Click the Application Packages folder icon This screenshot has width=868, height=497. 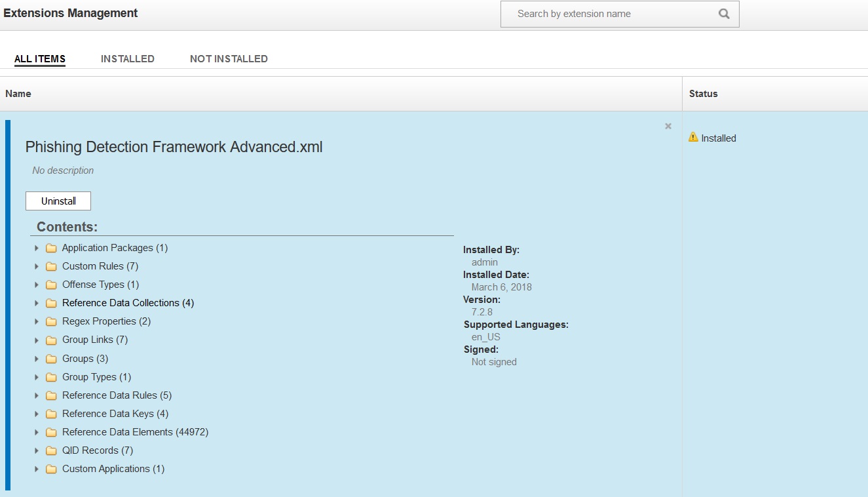coord(51,248)
